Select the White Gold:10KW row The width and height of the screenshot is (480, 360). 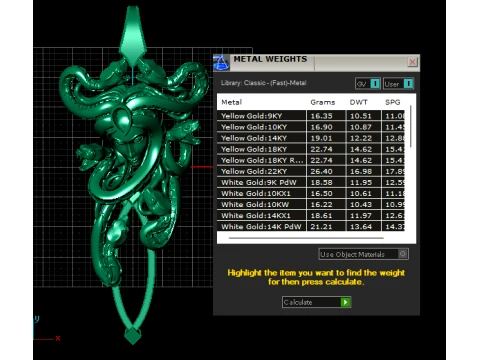click(x=311, y=204)
